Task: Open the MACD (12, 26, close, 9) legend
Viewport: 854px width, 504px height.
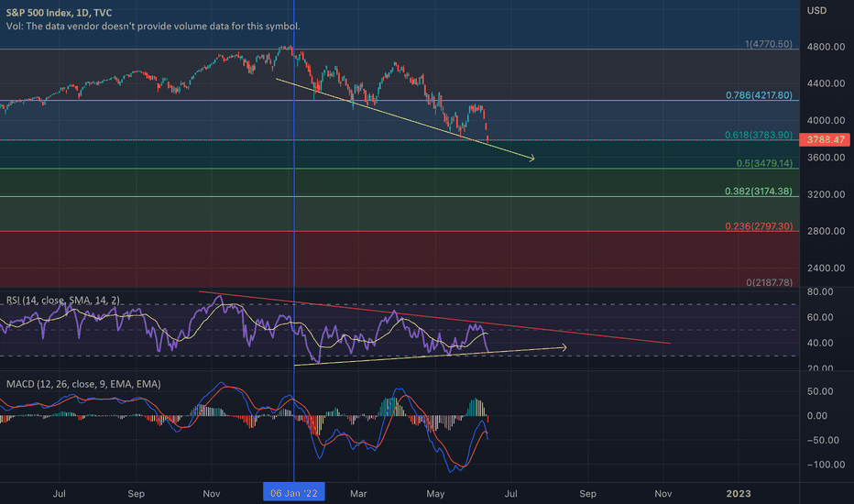Action: 81,384
